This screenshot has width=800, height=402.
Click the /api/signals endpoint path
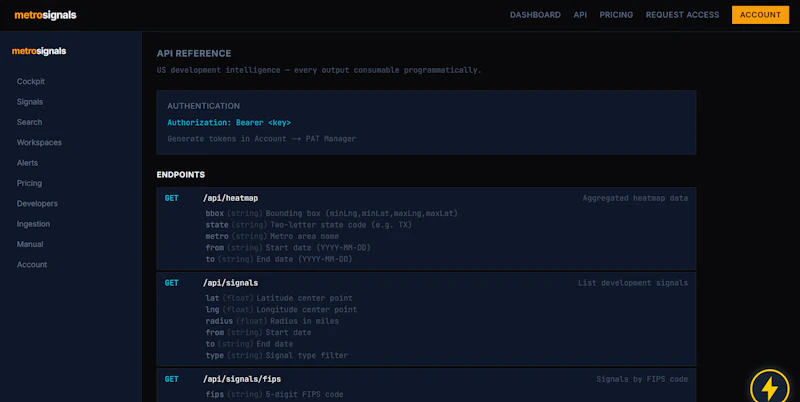[x=231, y=283]
